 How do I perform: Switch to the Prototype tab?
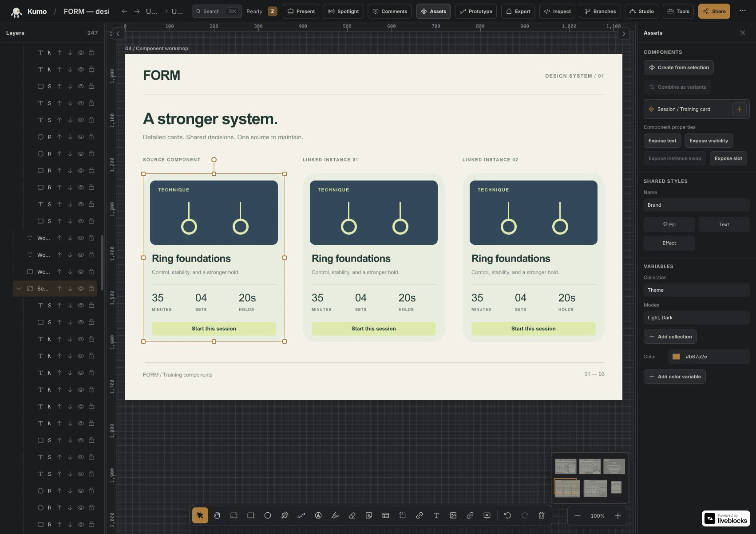475,12
